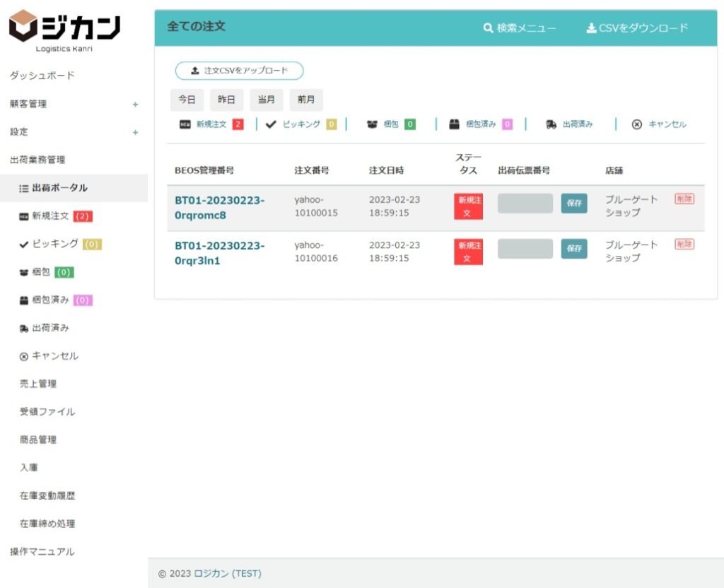724x588 pixels.
Task: Open ダッシュボード from the sidebar
Action: 42,76
